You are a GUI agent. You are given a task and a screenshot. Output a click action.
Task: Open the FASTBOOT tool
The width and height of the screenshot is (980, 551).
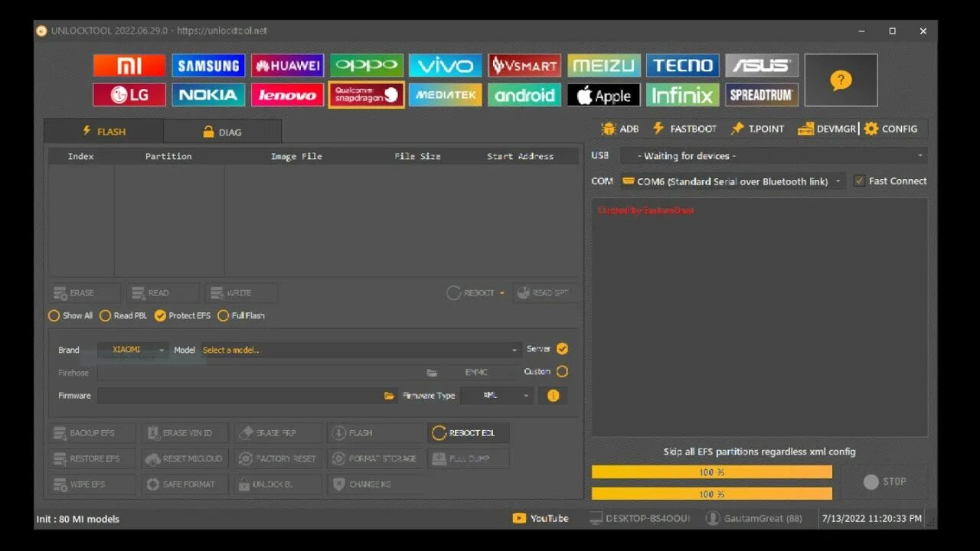(x=684, y=129)
